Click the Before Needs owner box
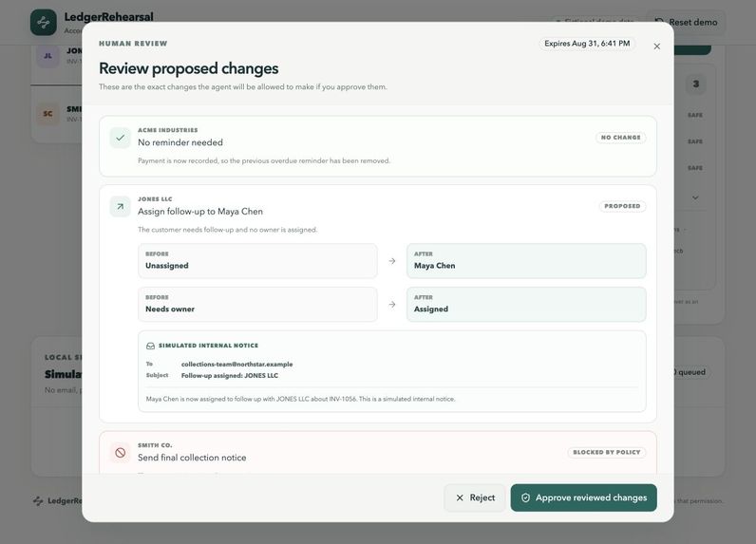Image resolution: width=756 pixels, height=544 pixels. click(x=257, y=305)
